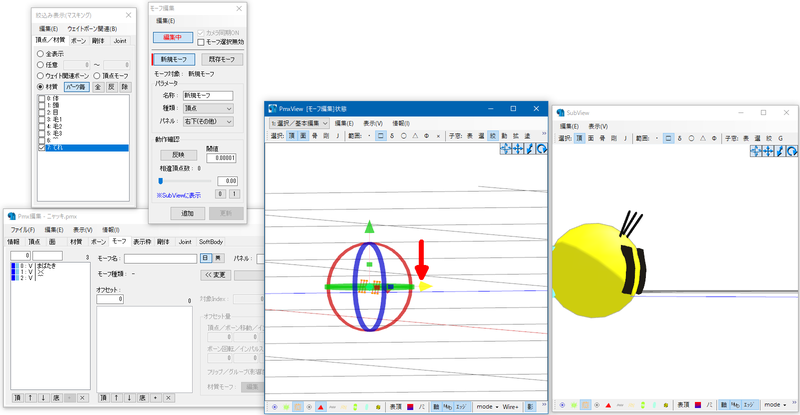Open 編集(E) menu in the masking window

click(48, 29)
